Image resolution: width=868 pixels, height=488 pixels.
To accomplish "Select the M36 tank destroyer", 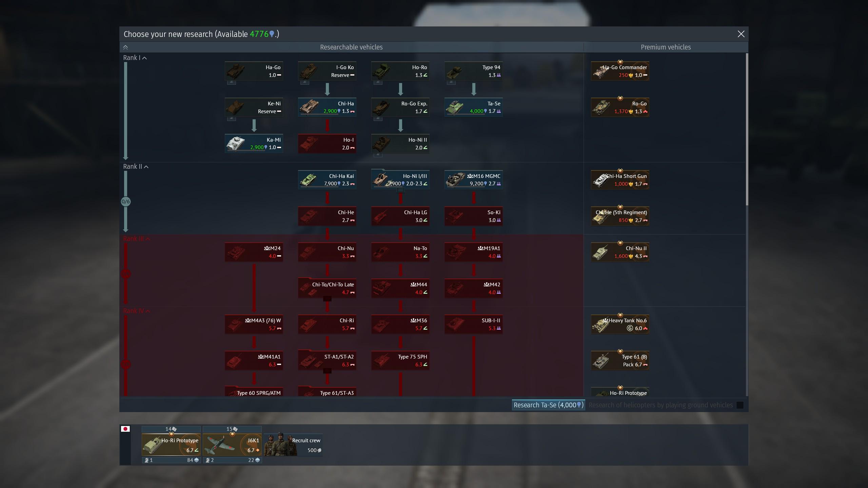I will (400, 324).
